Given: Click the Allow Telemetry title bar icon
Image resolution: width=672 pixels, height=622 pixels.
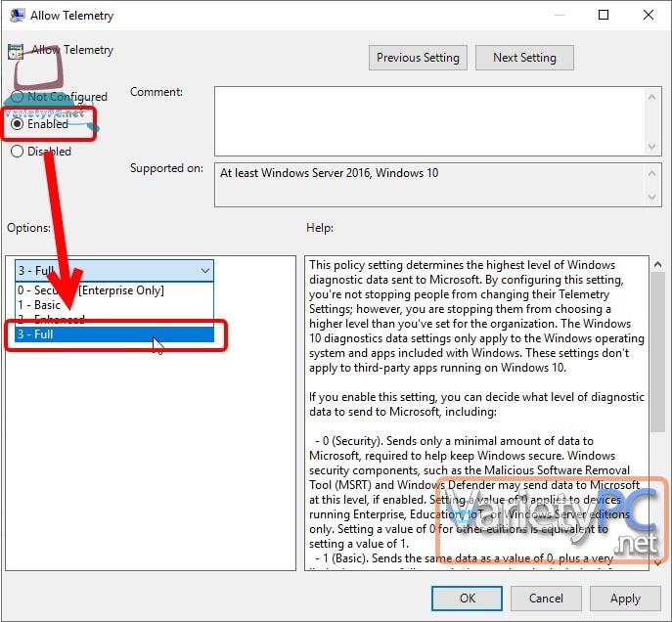Looking at the screenshot, I should [16, 16].
